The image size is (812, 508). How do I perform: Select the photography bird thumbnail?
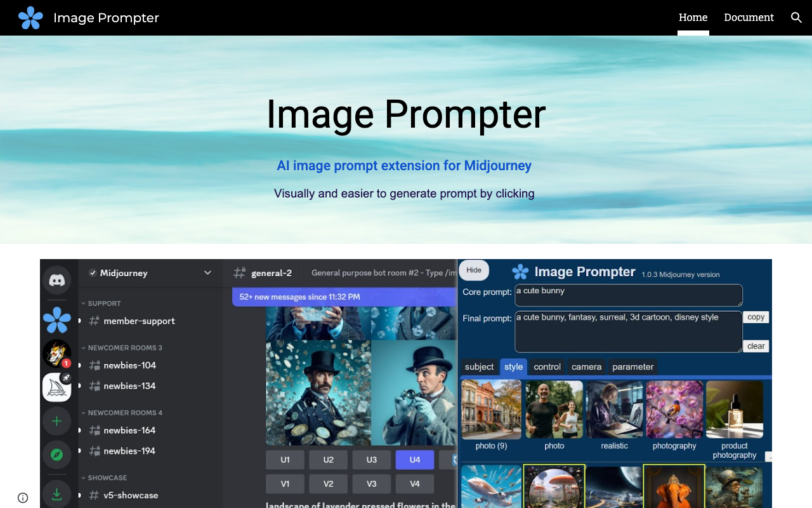[x=674, y=410]
